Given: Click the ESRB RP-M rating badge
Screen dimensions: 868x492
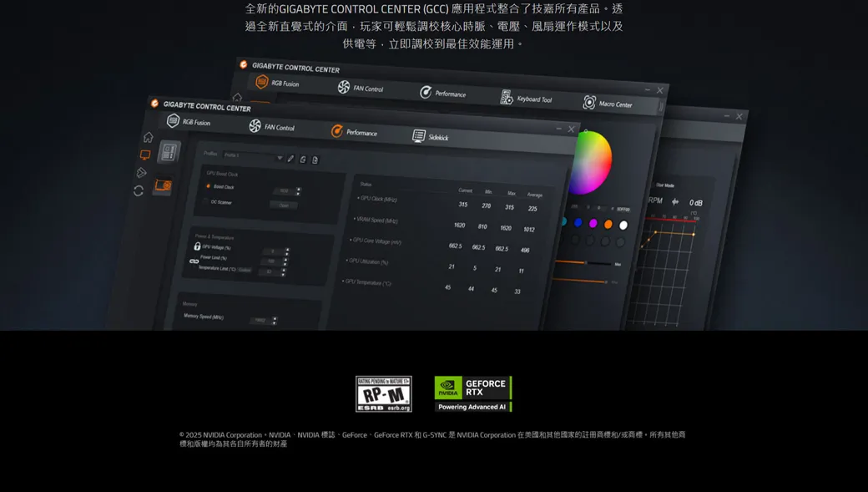Looking at the screenshot, I should pyautogui.click(x=383, y=393).
